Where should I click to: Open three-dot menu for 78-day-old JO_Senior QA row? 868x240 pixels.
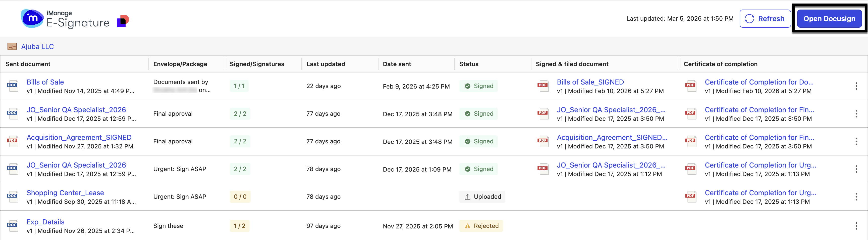point(856,169)
